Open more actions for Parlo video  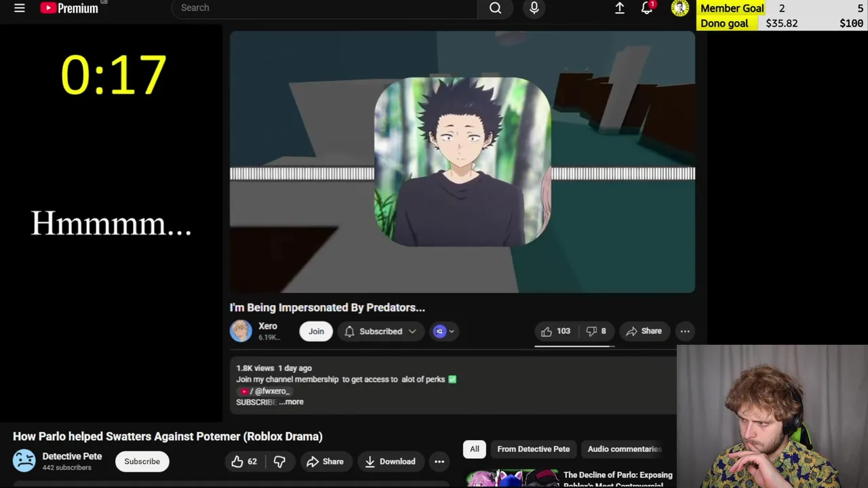439,462
